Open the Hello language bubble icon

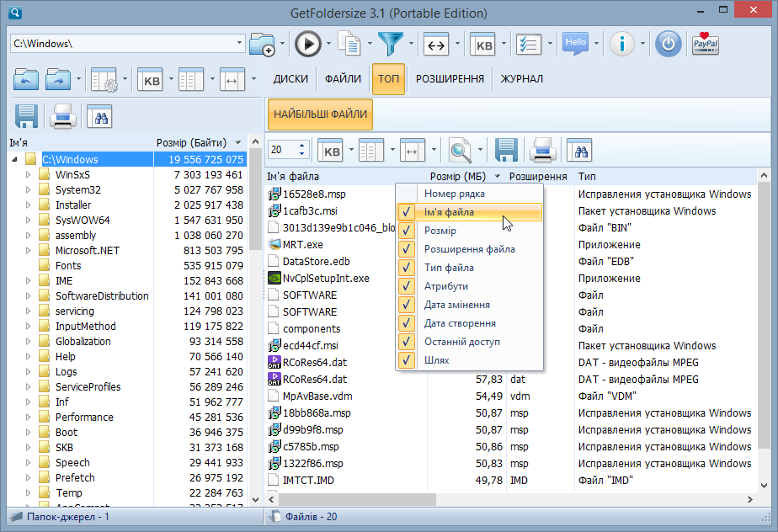pos(576,44)
